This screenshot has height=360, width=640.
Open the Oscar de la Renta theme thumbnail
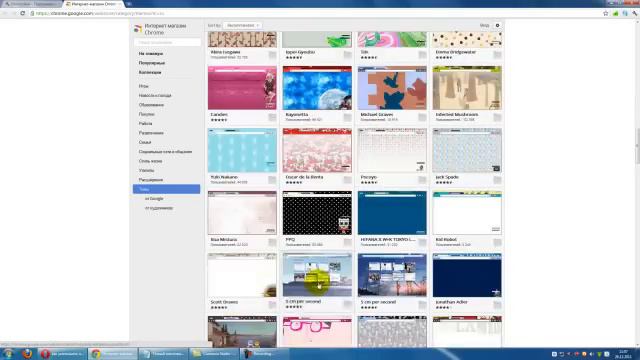point(317,150)
